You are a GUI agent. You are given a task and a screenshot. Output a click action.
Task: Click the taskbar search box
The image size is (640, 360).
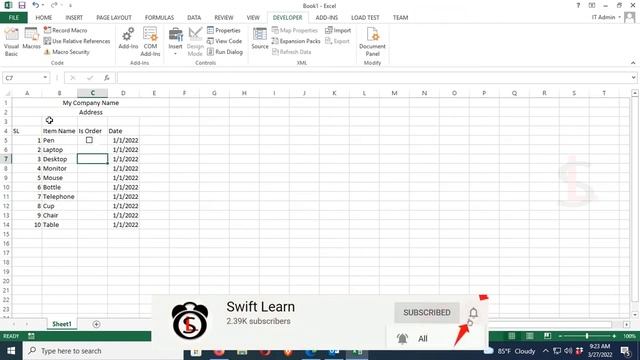click(x=103, y=351)
